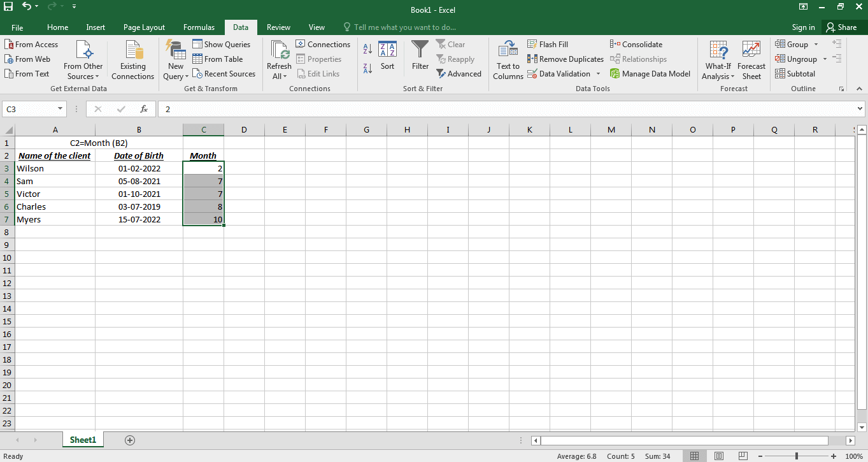868x462 pixels.
Task: Open From Other Sources dropdown
Action: click(x=83, y=61)
